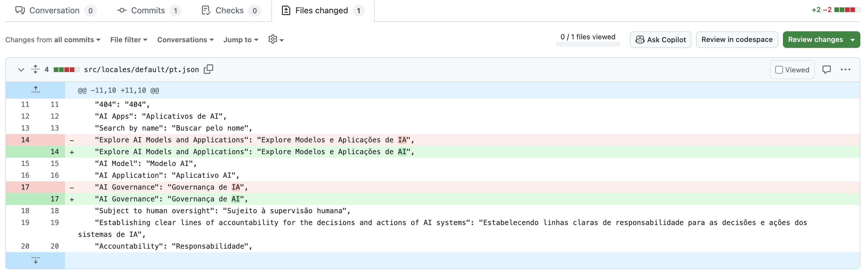The image size is (868, 277).
Task: Click the Commits tab commit icon
Action: point(122,10)
